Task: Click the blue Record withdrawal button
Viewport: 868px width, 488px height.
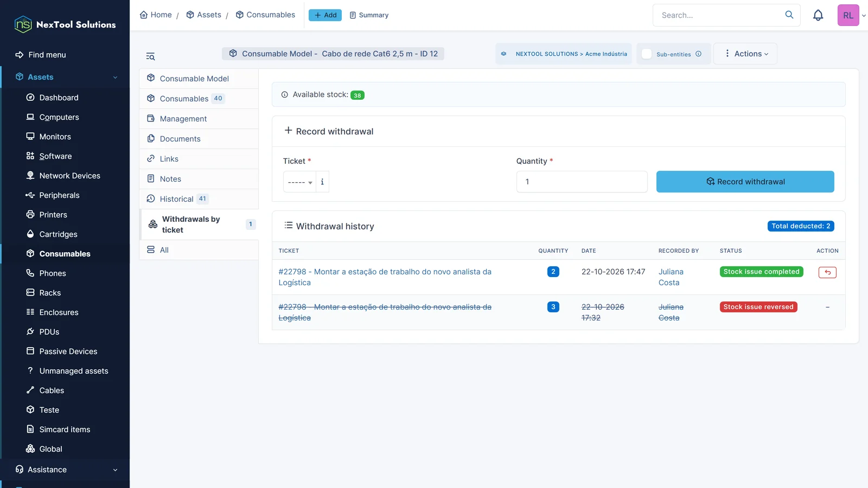Action: [x=745, y=182]
